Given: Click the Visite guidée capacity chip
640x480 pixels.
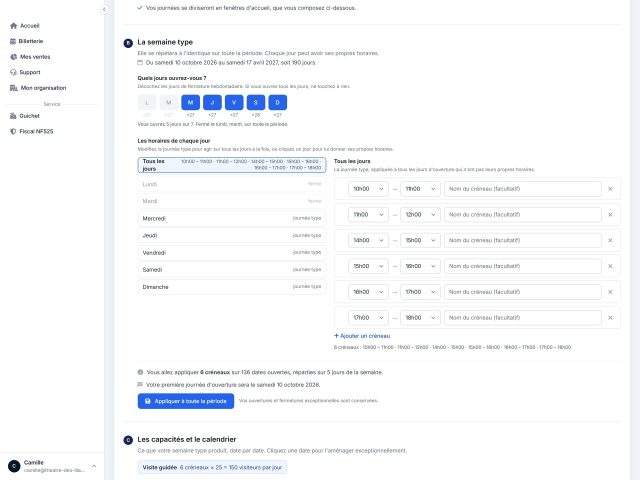Looking at the screenshot, I should click(x=212, y=467).
